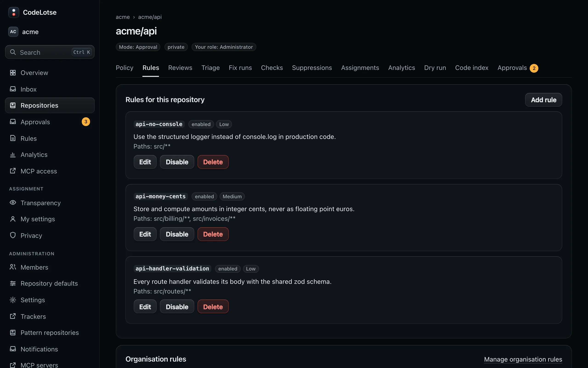Go to the Triage tab
588x368 pixels.
tap(210, 68)
